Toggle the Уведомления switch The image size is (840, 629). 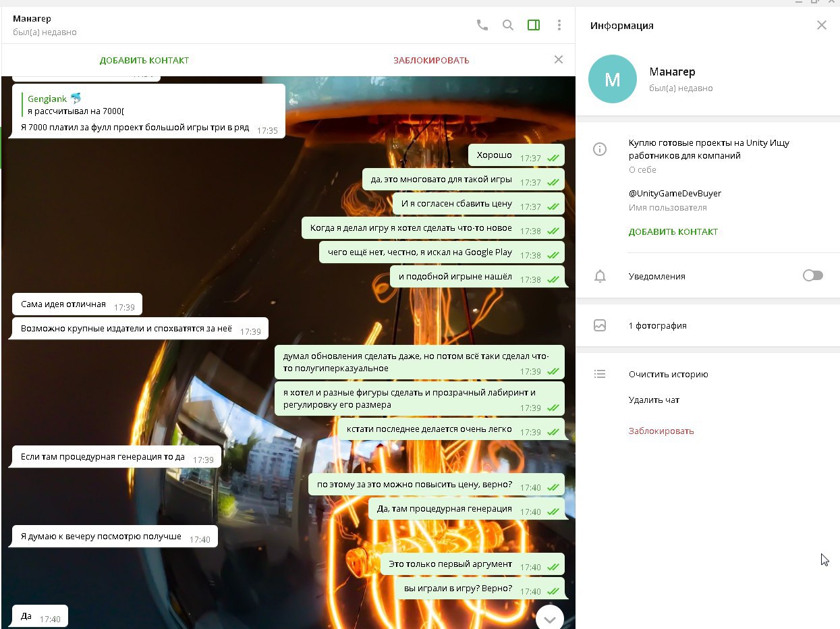[x=813, y=275]
